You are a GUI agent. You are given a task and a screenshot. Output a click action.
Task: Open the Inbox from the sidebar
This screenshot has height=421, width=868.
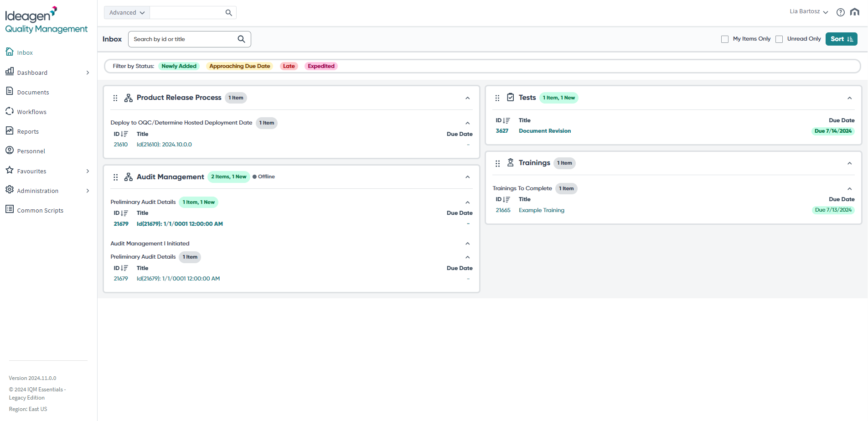coord(25,52)
